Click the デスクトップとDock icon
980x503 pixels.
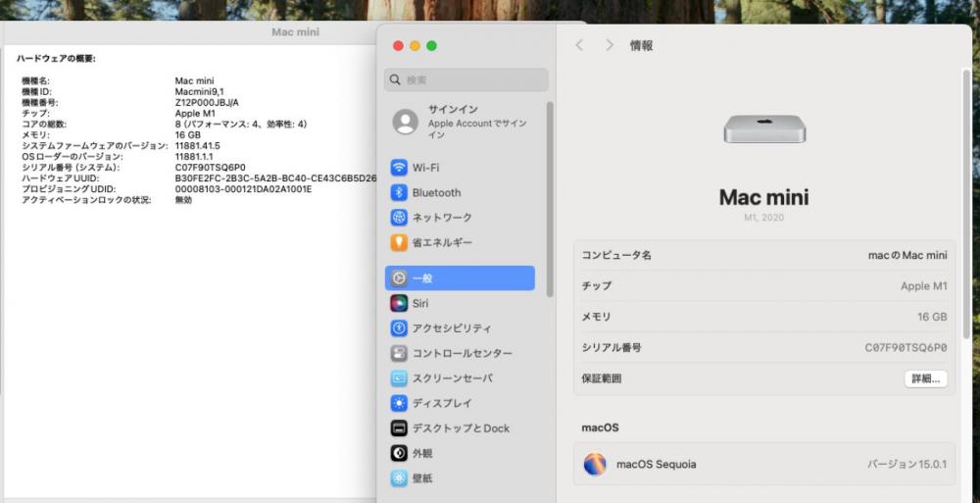pyautogui.click(x=399, y=428)
